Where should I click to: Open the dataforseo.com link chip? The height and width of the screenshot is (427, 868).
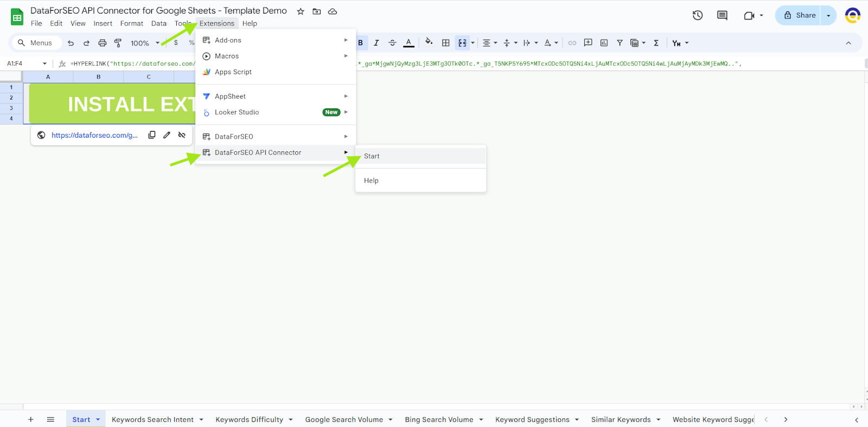pos(94,135)
